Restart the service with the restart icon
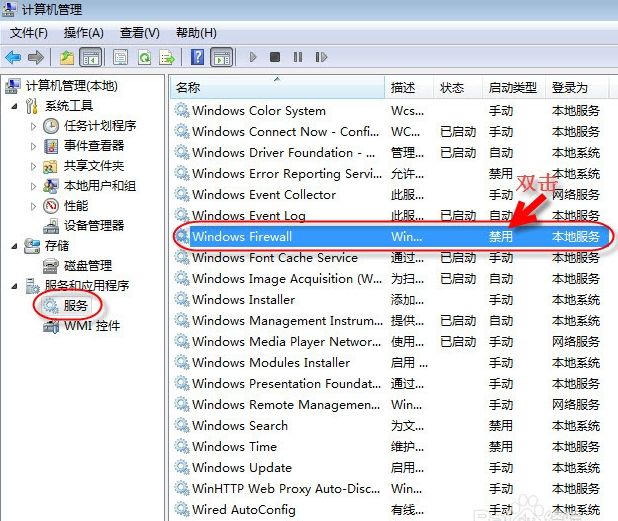This screenshot has height=521, width=618. coord(321,58)
